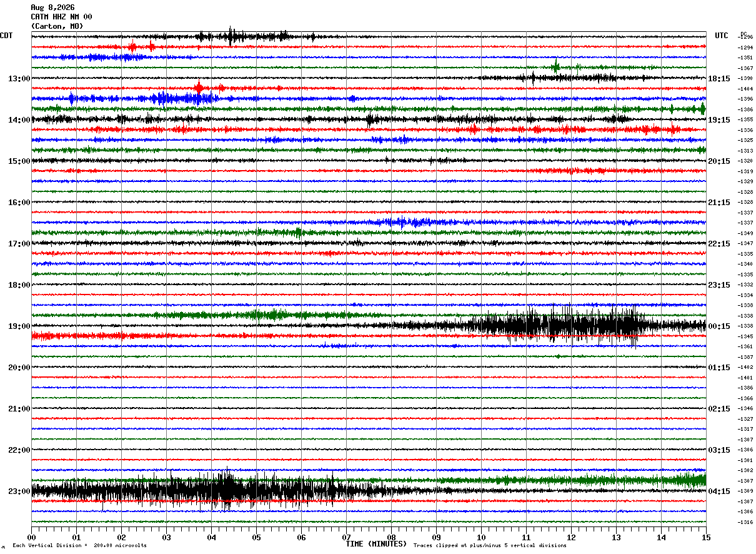Screen dimensions: 756x554
Task: Select the 23:00 CDT time label
Action: 19,491
